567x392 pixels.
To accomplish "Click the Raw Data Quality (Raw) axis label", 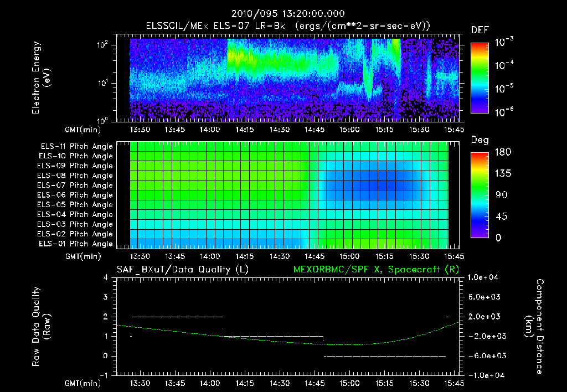I will (x=41, y=327).
